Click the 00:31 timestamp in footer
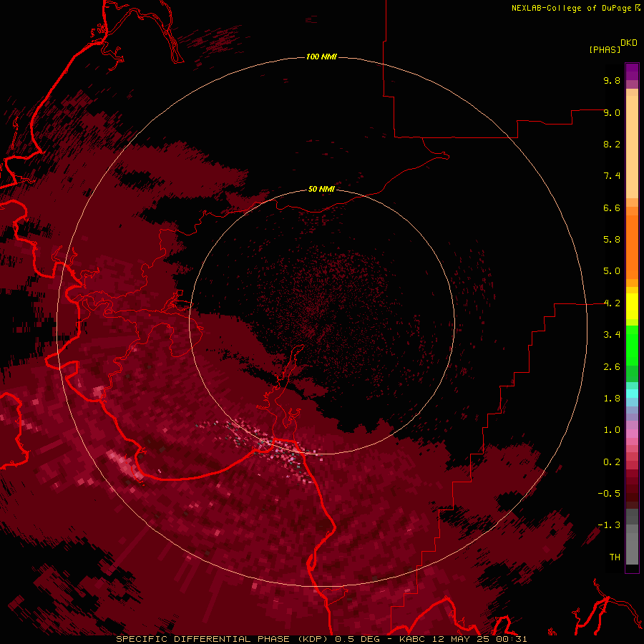This screenshot has height=644, width=644. click(x=512, y=639)
